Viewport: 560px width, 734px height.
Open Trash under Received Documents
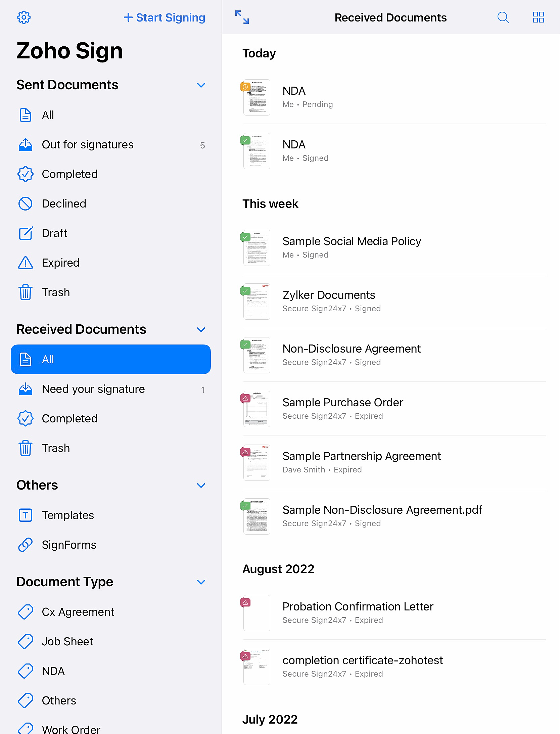[111, 448]
